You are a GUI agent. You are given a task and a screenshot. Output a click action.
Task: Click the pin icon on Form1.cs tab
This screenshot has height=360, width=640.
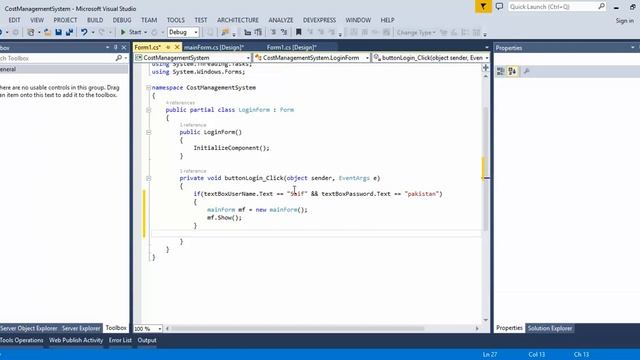[x=168, y=47]
